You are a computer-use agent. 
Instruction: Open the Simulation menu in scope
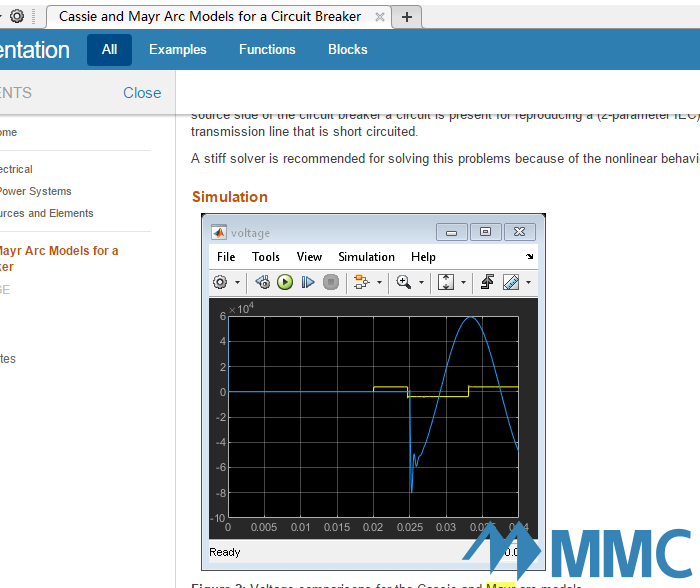[x=366, y=257]
